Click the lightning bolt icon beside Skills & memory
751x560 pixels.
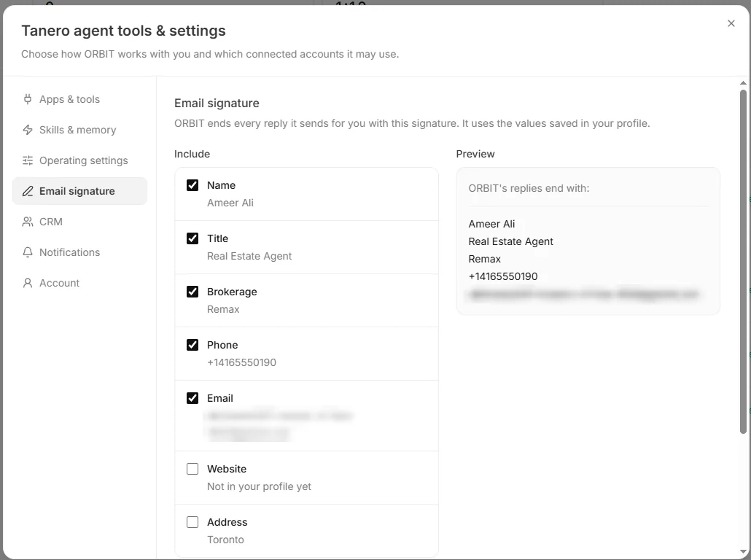tap(28, 130)
